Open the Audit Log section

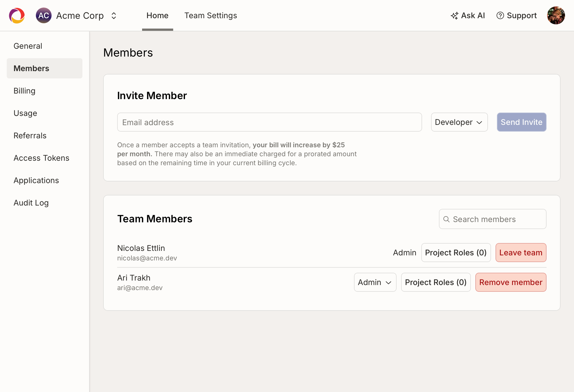(31, 203)
